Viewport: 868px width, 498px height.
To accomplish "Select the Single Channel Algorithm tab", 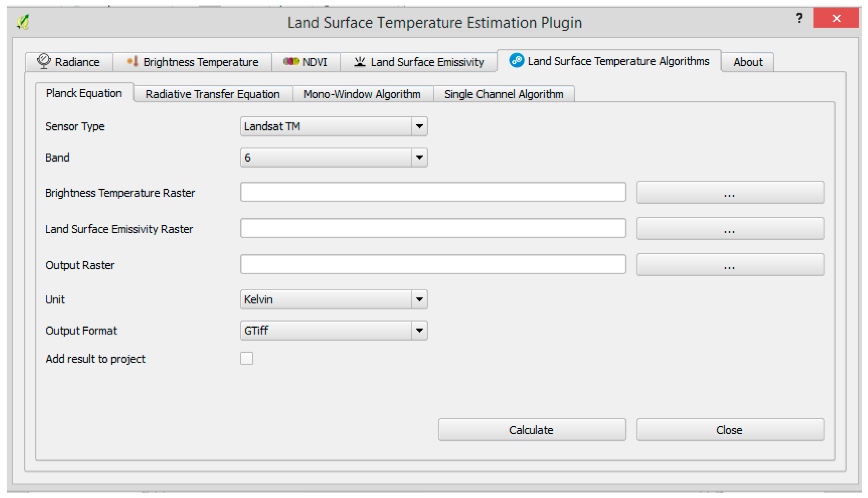I will (504, 94).
